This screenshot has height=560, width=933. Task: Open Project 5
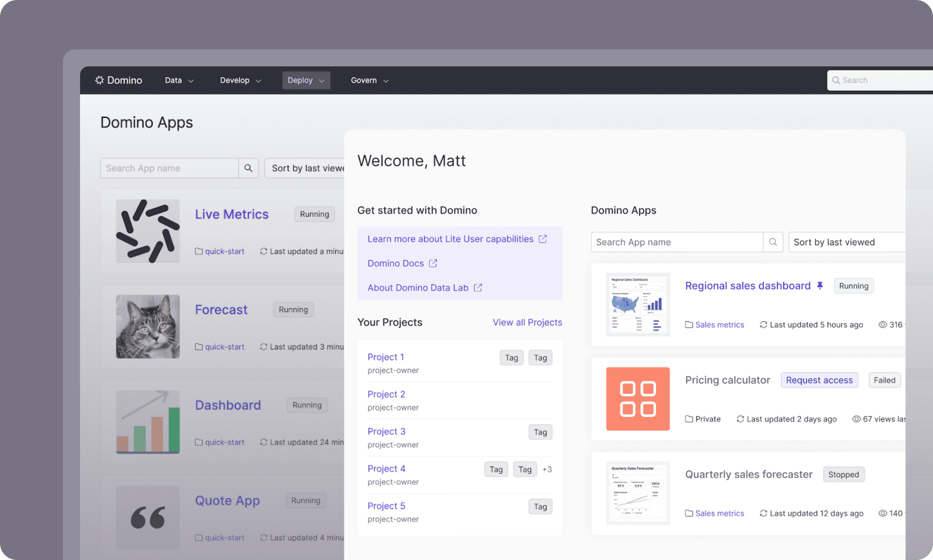(x=386, y=506)
